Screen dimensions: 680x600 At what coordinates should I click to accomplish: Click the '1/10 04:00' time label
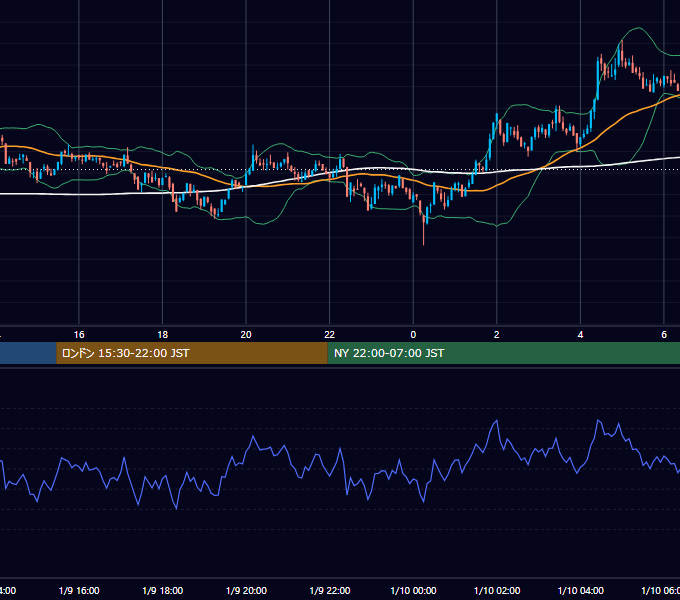pyautogui.click(x=581, y=590)
